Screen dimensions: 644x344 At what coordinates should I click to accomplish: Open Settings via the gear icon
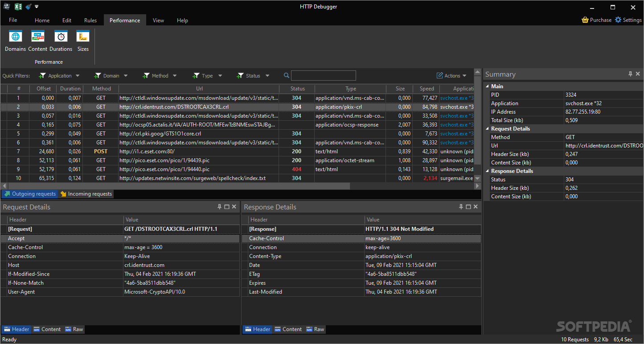point(618,20)
